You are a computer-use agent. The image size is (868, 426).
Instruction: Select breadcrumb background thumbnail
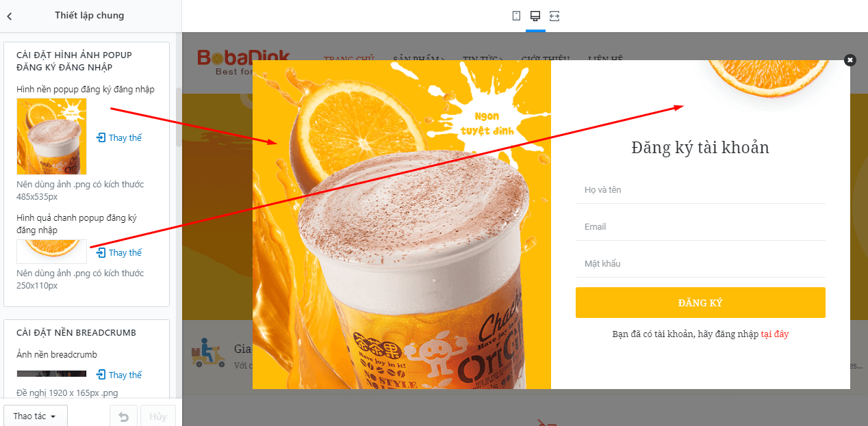52,374
